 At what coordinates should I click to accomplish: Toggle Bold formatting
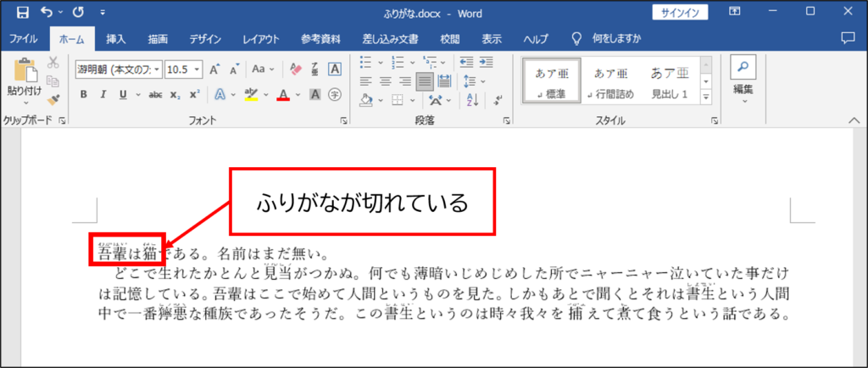(84, 95)
